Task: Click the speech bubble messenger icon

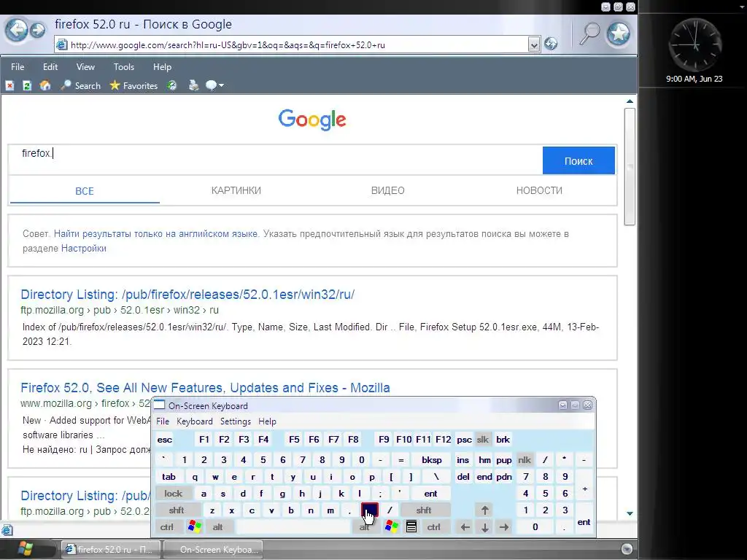Action: [211, 86]
